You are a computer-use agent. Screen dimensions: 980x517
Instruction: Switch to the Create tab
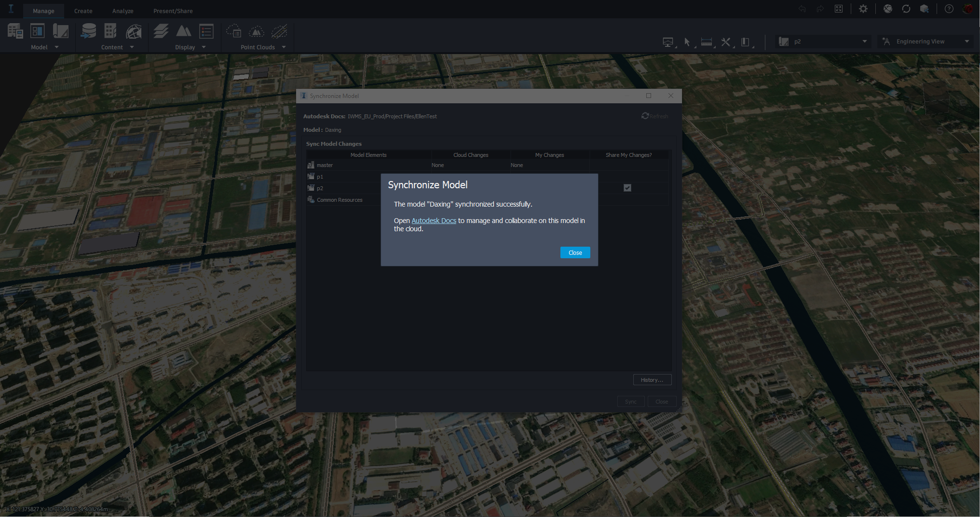point(83,11)
